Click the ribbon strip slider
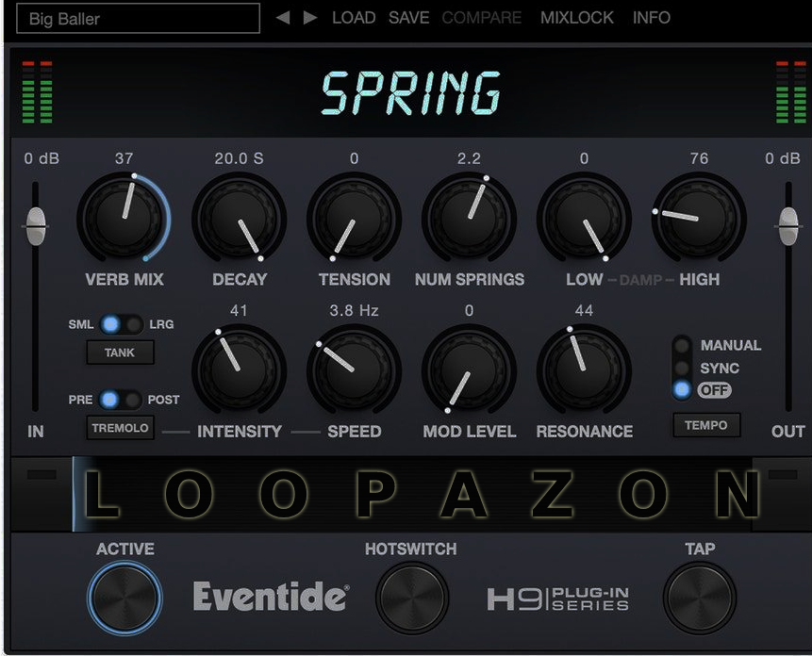This screenshot has width=812, height=656. (x=412, y=494)
